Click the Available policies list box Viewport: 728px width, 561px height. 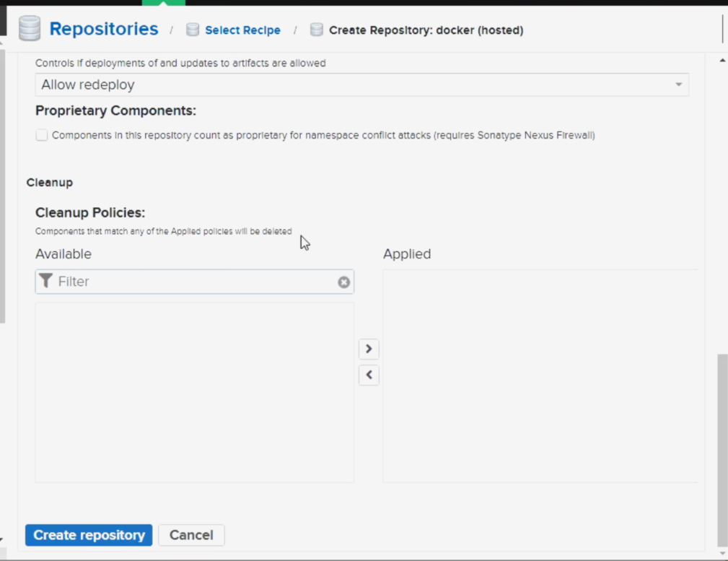point(195,393)
